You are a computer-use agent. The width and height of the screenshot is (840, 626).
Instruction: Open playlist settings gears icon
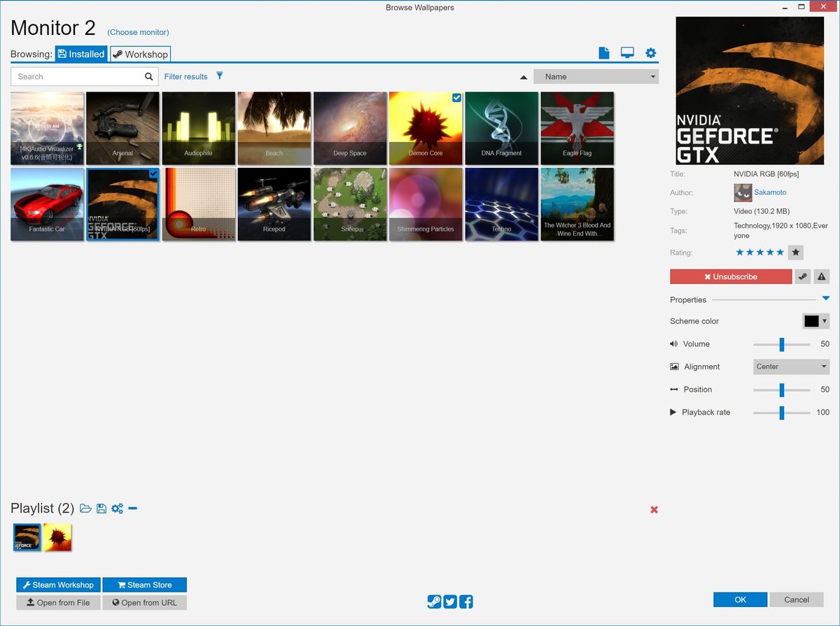tap(117, 508)
